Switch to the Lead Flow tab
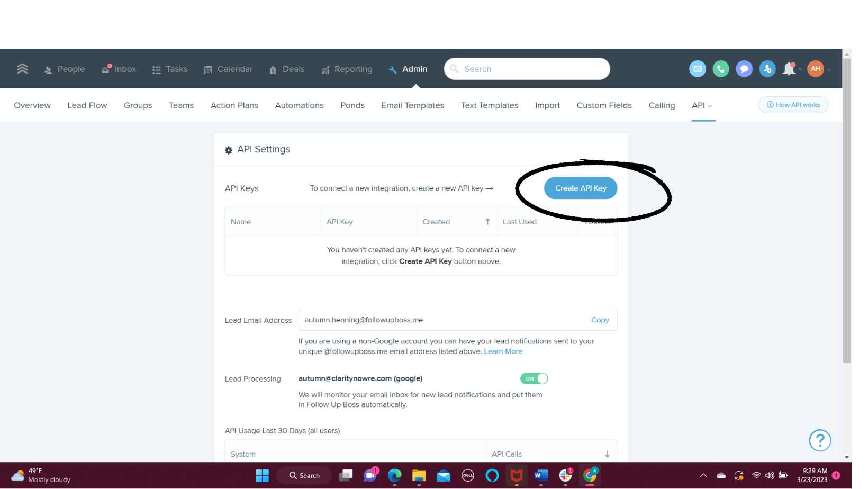 (x=87, y=105)
